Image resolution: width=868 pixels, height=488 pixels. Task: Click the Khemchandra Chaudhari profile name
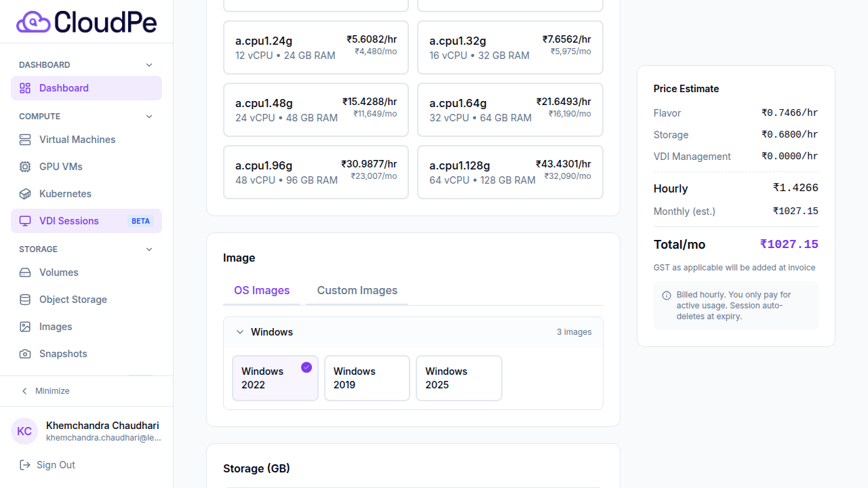click(102, 426)
